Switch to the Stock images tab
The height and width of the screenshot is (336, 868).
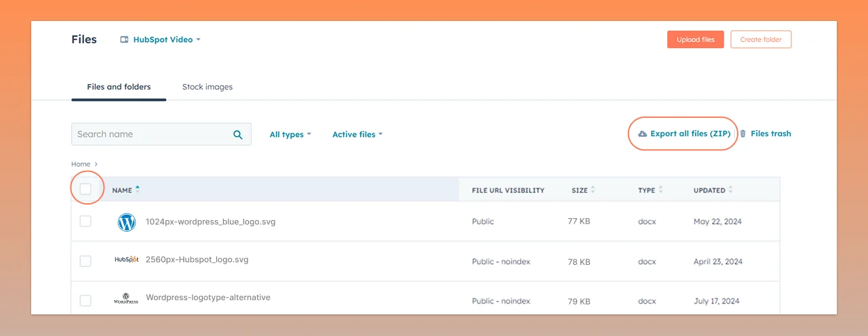pyautogui.click(x=208, y=87)
